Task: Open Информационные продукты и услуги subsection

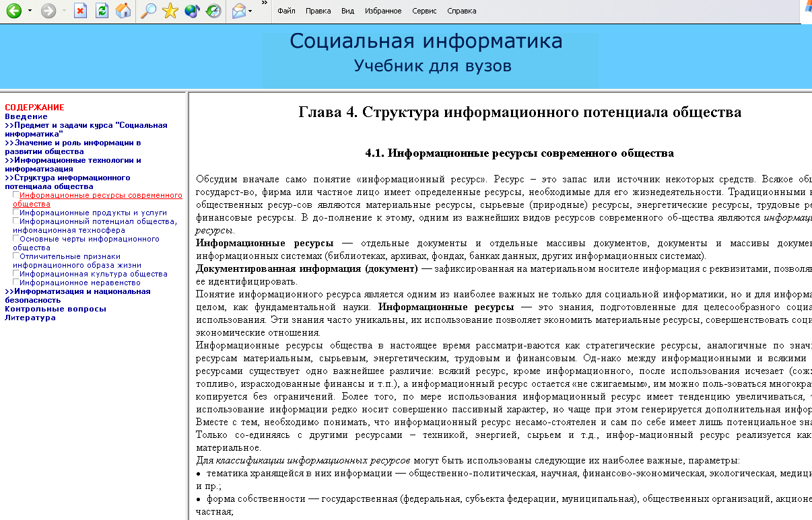Action: [94, 213]
